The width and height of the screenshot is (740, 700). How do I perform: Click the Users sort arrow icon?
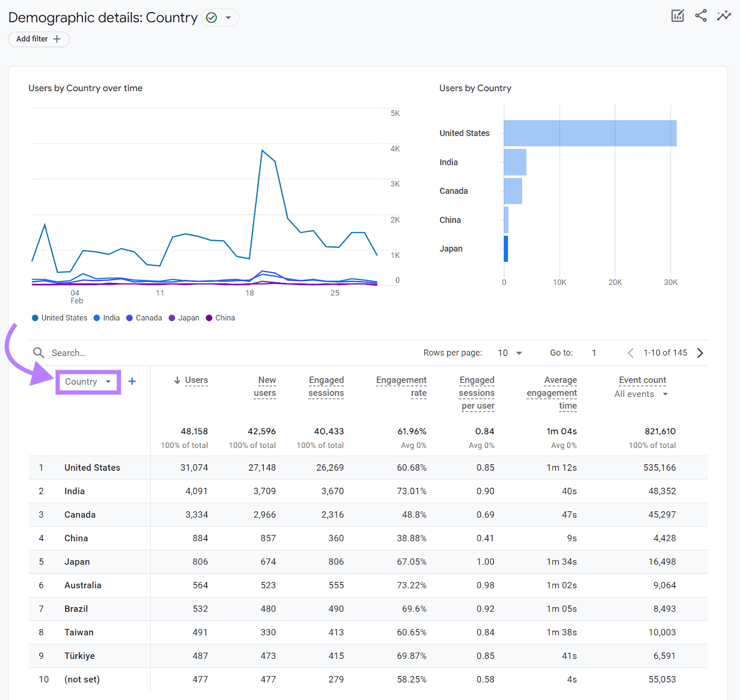point(177,380)
